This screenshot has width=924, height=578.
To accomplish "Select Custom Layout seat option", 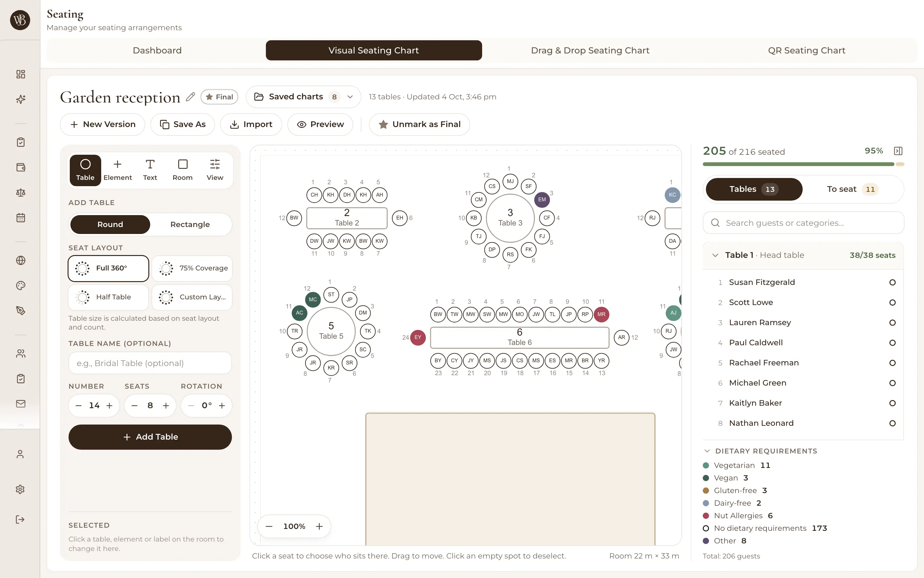I will pyautogui.click(x=192, y=297).
